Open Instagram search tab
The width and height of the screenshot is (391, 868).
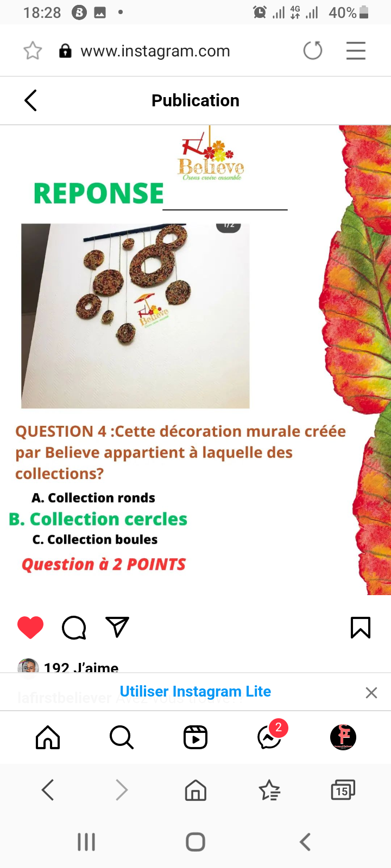click(122, 737)
